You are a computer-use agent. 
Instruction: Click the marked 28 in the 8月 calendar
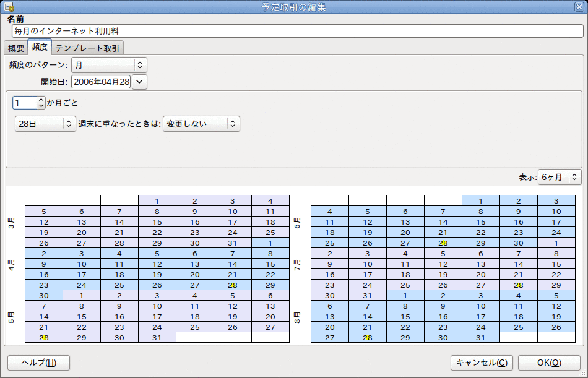[x=368, y=338]
